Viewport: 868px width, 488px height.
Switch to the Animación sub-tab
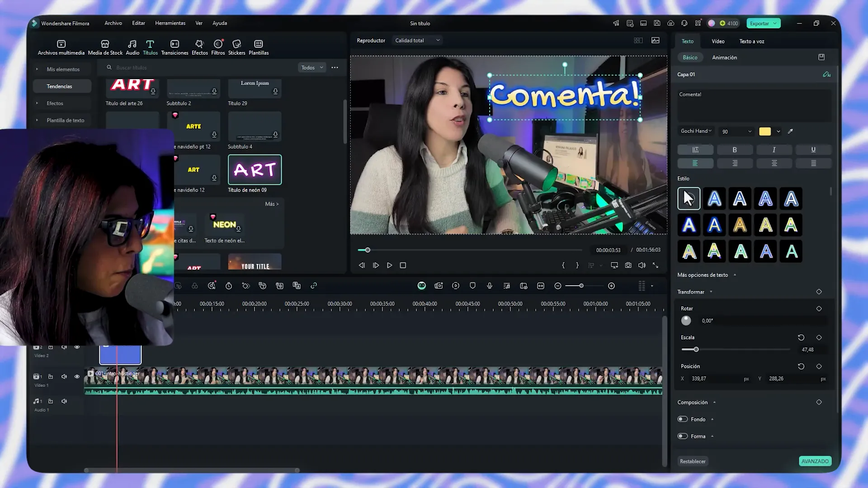724,57
